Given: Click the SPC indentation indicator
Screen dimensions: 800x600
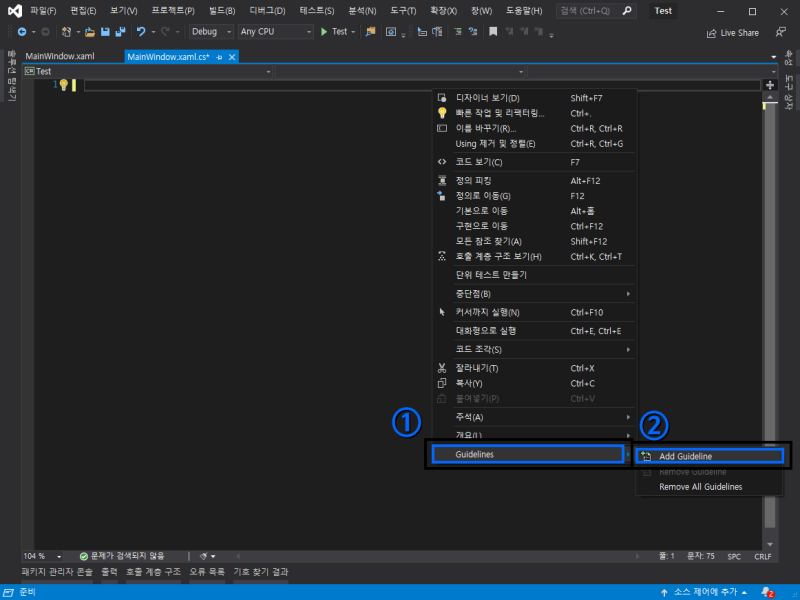Looking at the screenshot, I should (x=734, y=557).
